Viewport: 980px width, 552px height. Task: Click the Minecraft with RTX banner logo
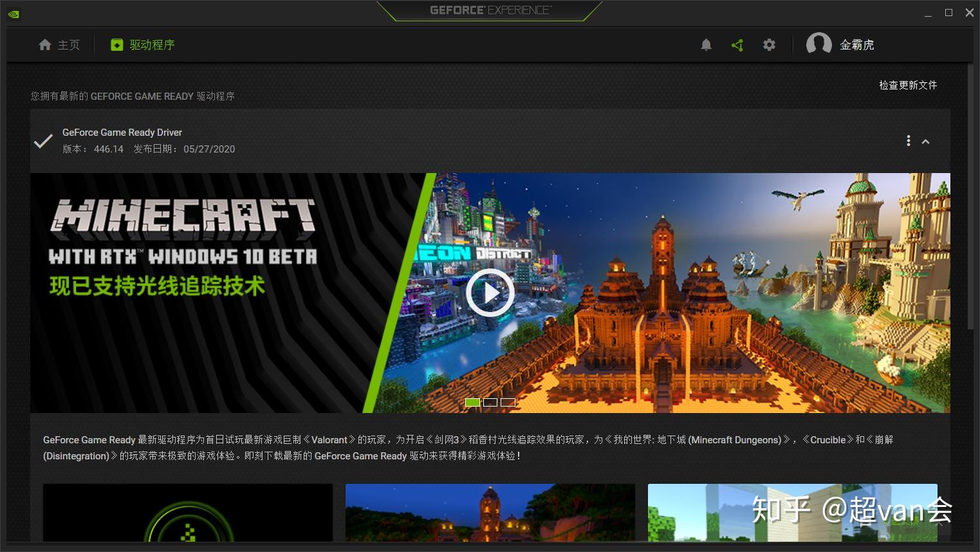183,231
